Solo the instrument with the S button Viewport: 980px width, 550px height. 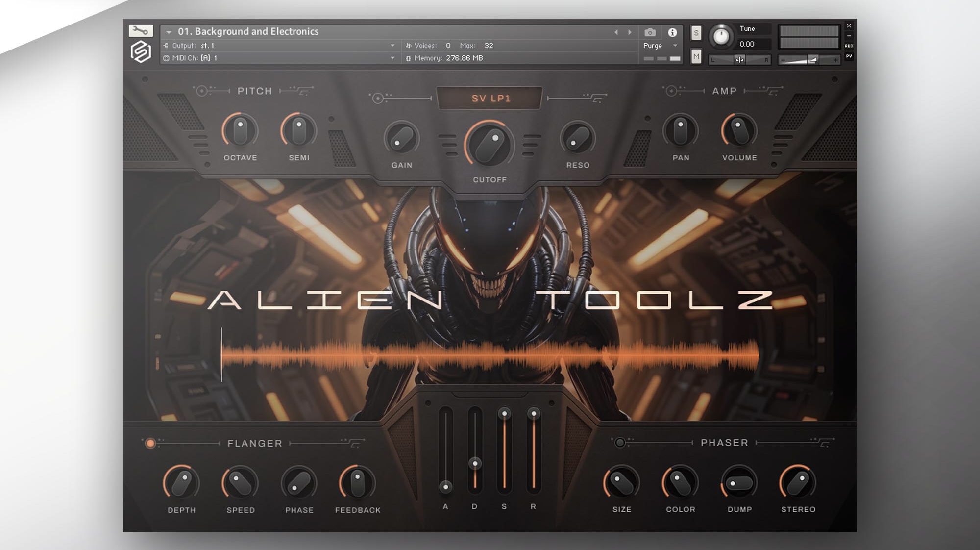[x=696, y=33]
